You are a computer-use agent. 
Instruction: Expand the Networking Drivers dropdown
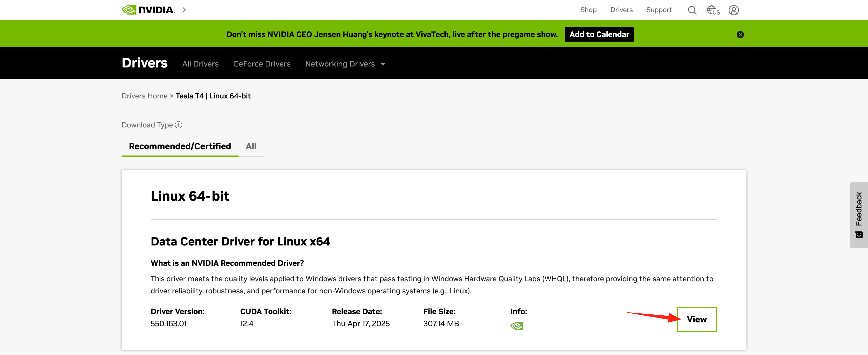pyautogui.click(x=340, y=64)
